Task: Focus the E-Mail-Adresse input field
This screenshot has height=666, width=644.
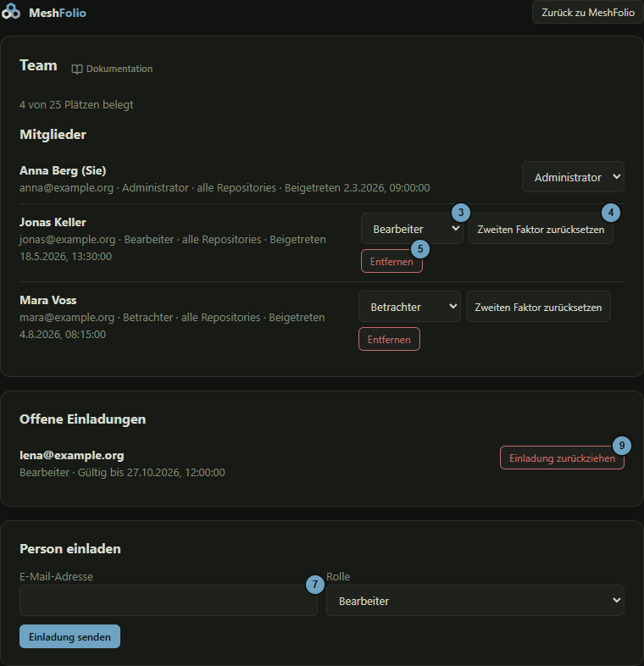Action: (x=169, y=600)
